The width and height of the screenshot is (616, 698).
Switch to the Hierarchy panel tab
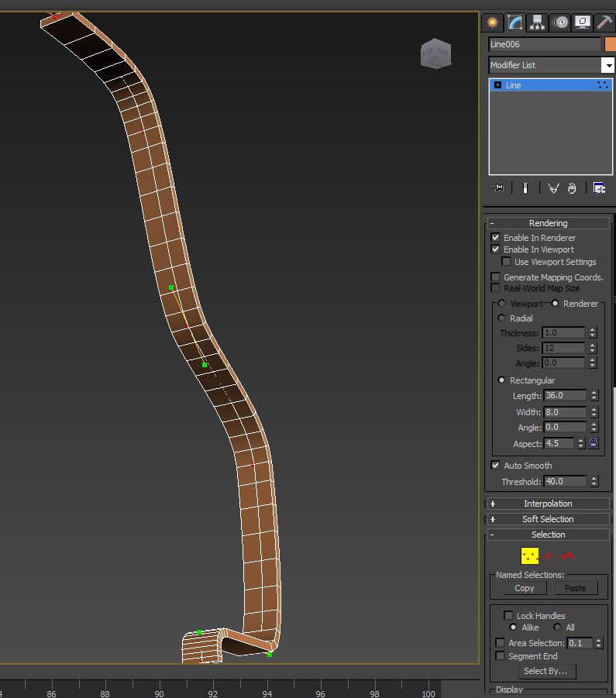tap(537, 22)
